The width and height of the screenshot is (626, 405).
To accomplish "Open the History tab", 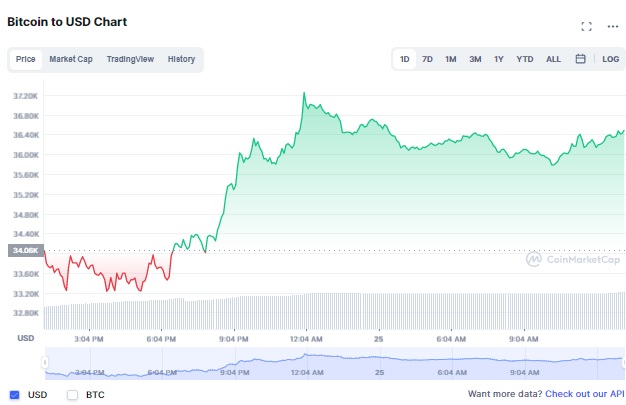I will click(181, 59).
